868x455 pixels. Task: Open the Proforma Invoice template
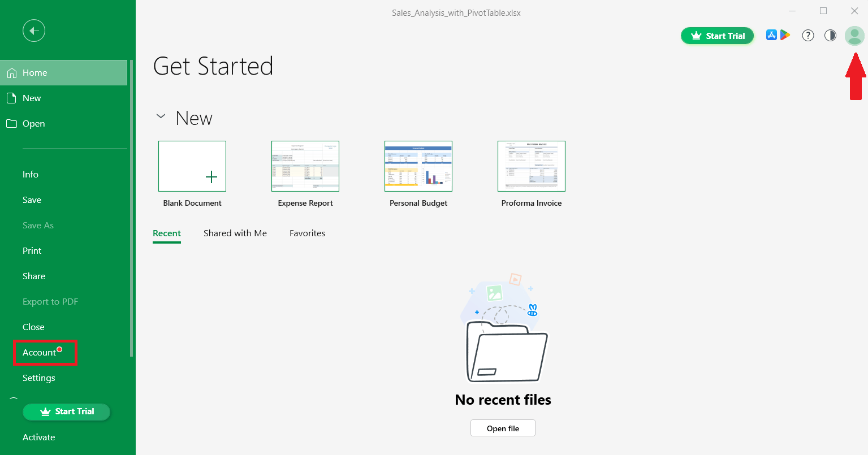click(x=532, y=166)
